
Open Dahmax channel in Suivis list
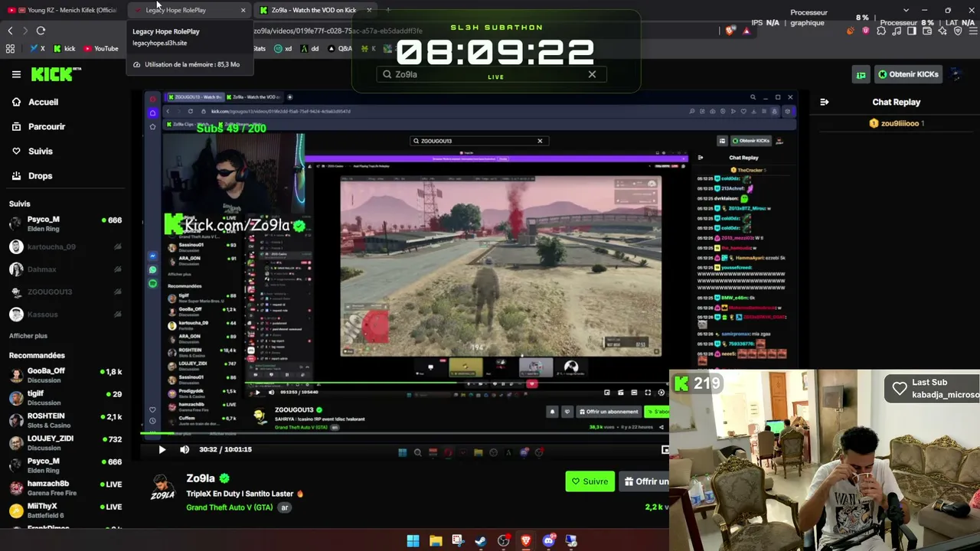(x=65, y=269)
